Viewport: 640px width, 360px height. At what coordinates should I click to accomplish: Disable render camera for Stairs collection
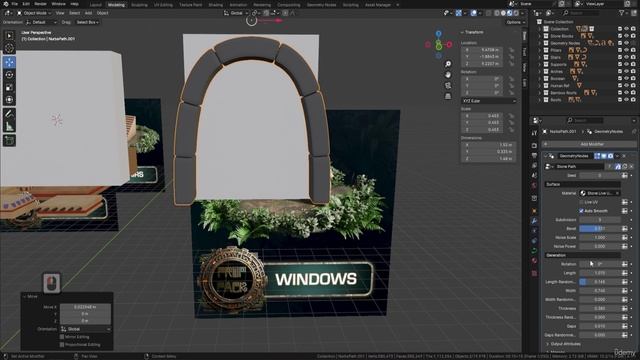click(x=633, y=57)
